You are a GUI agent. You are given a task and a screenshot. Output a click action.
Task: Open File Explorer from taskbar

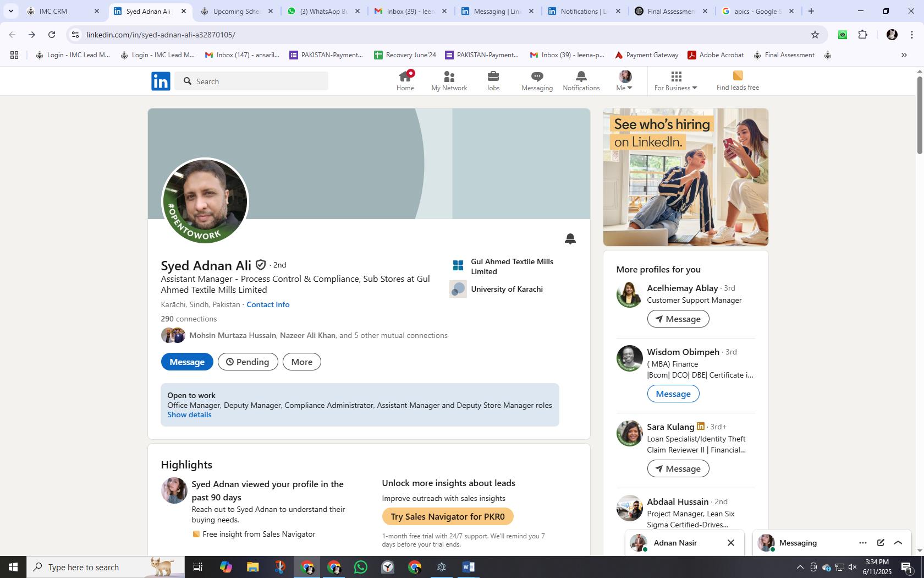252,567
